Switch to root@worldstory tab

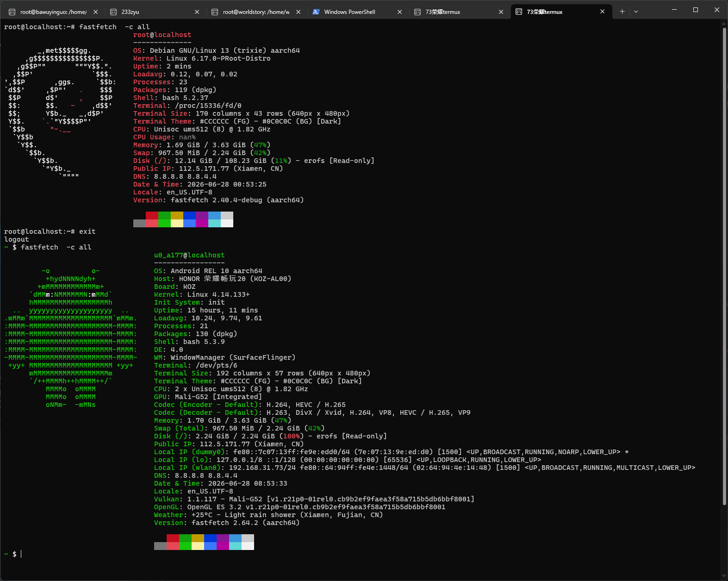(x=256, y=12)
